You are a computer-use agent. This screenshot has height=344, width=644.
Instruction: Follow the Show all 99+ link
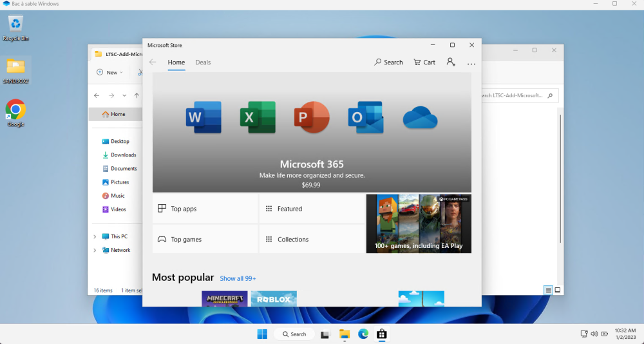[238, 278]
